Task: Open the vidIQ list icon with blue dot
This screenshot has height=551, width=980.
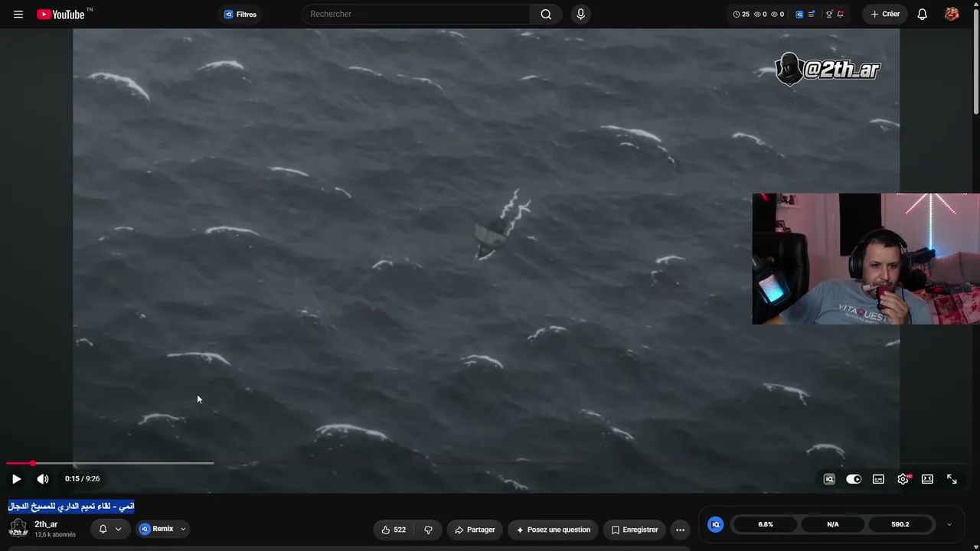Action: 812,15
